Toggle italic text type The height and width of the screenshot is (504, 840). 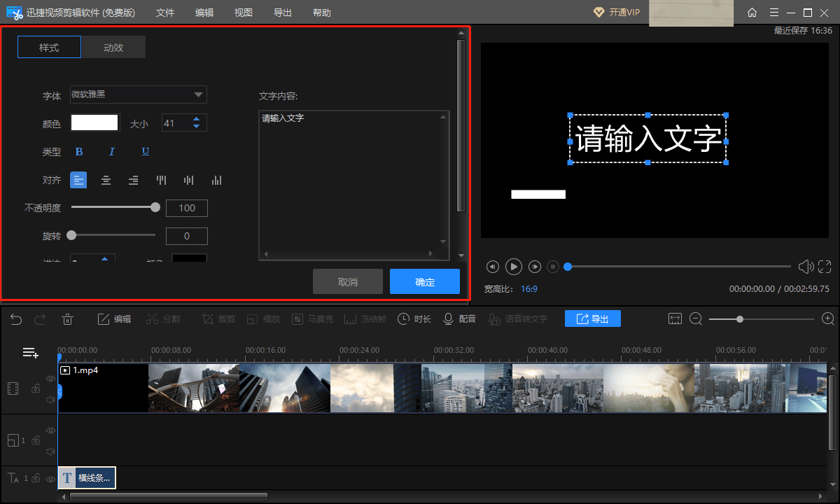pos(111,152)
